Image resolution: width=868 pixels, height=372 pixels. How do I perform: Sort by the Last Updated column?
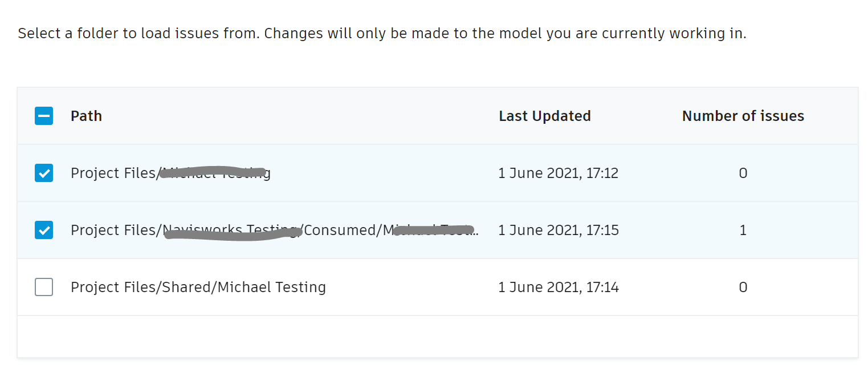pyautogui.click(x=545, y=116)
